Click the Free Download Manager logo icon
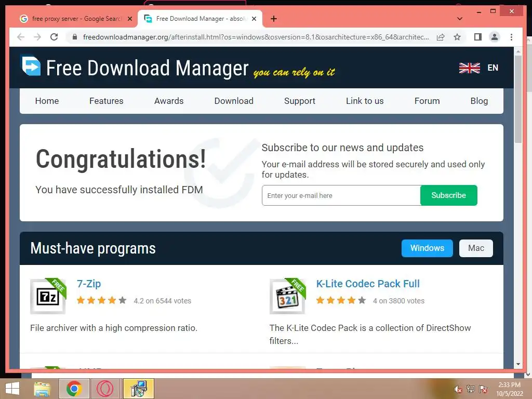This screenshot has height=399, width=532. click(x=31, y=66)
